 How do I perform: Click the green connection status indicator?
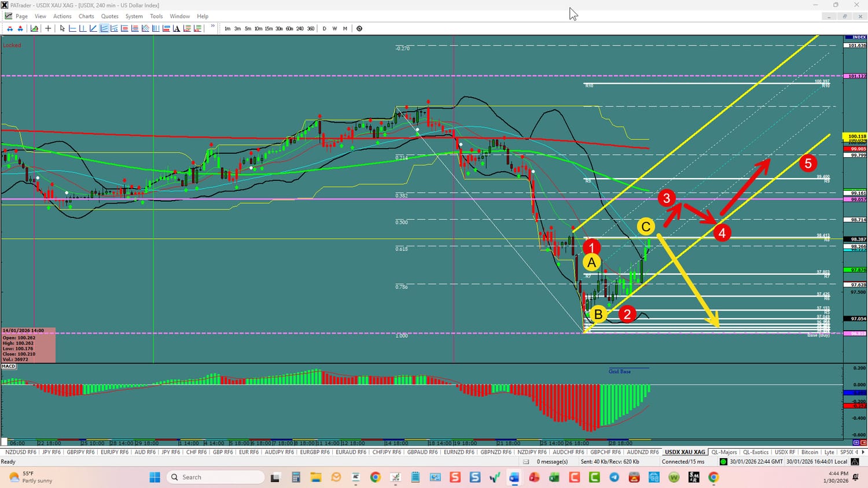(x=723, y=462)
